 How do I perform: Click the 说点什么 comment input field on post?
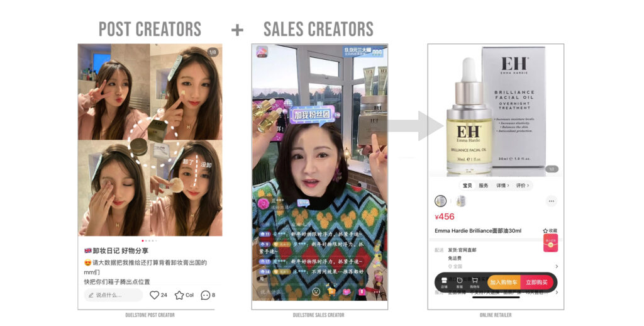pyautogui.click(x=113, y=295)
